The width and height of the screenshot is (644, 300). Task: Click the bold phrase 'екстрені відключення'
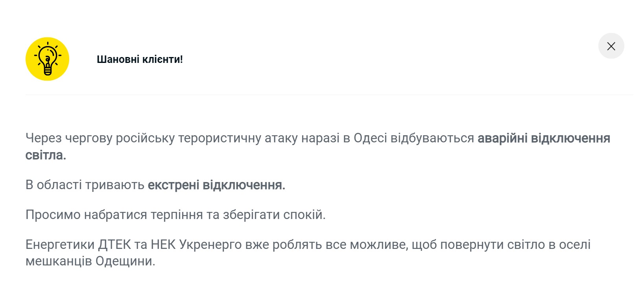pos(216,185)
